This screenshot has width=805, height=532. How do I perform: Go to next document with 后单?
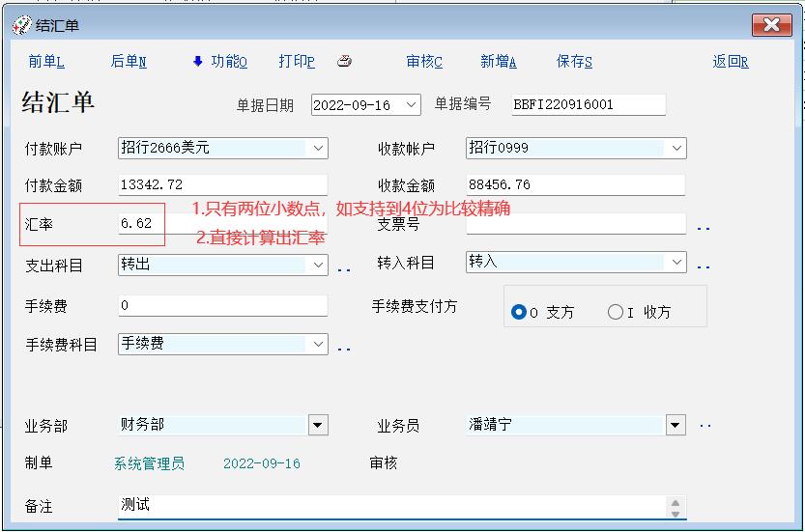[x=128, y=62]
